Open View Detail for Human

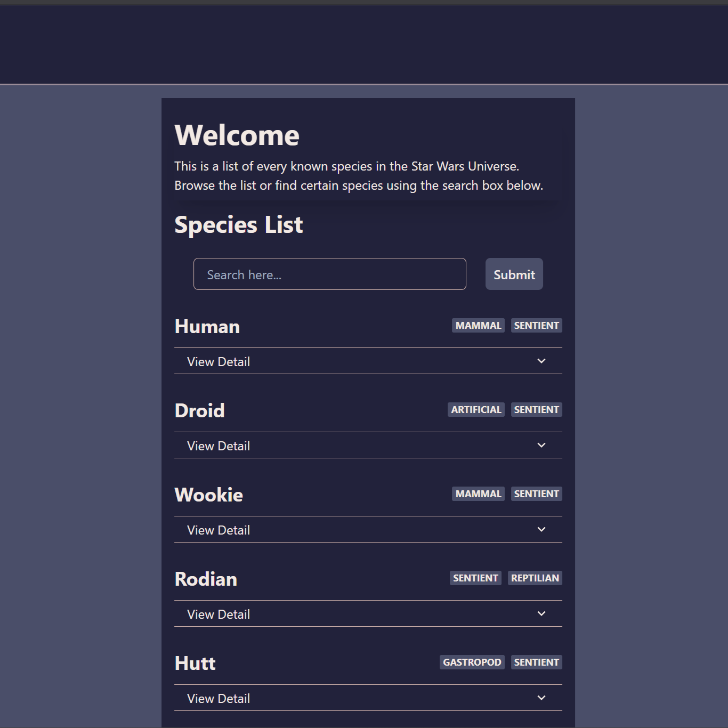pos(218,361)
